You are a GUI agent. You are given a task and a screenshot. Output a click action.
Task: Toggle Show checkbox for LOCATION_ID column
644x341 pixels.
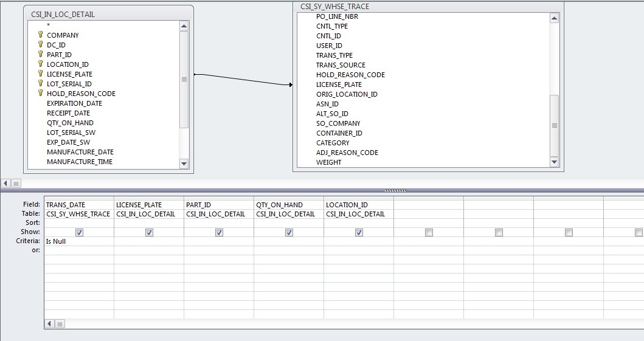pos(359,232)
